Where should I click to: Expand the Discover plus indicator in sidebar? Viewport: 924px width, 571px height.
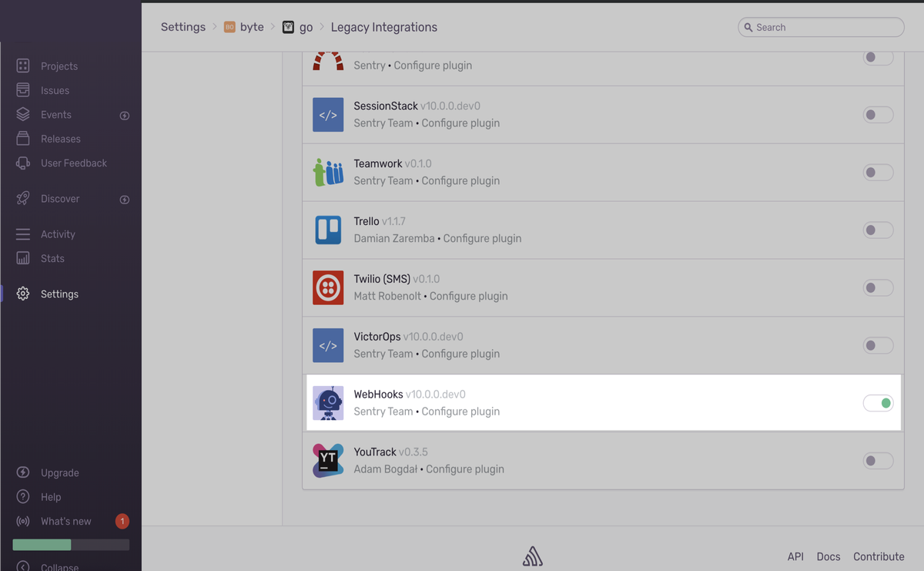(x=125, y=200)
